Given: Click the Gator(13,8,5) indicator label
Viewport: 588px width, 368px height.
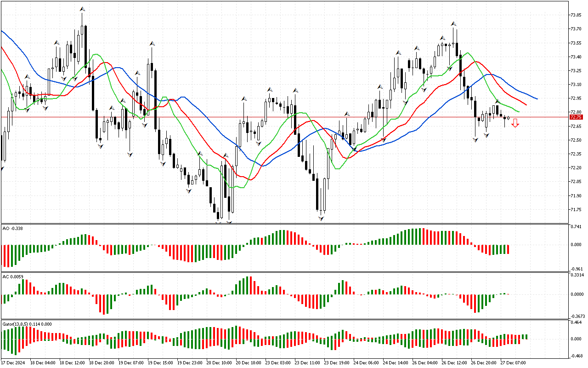Looking at the screenshot, I should coord(27,324).
